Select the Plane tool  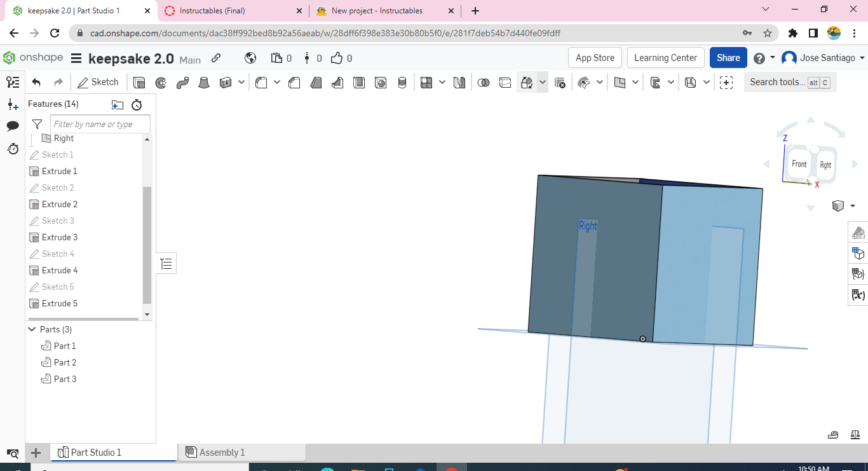tap(620, 83)
